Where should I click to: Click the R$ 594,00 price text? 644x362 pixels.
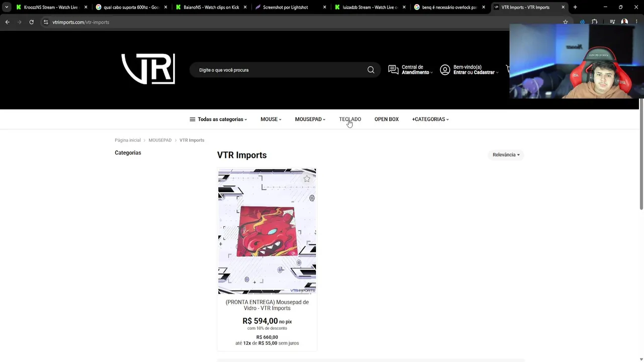click(x=260, y=321)
